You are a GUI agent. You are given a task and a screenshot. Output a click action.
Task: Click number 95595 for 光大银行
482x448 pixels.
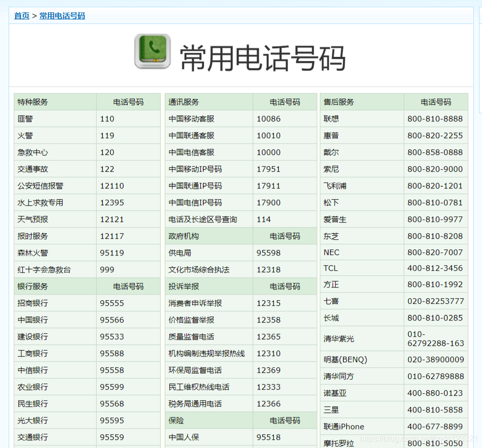click(112, 421)
